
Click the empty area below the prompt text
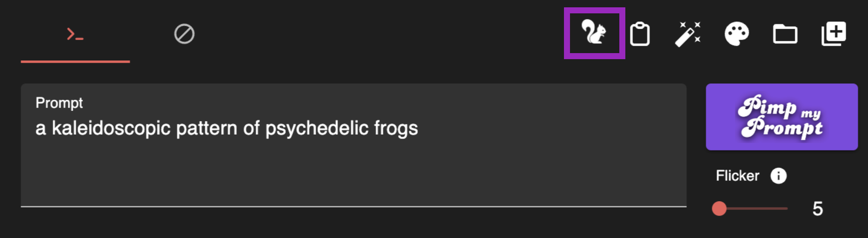pyautogui.click(x=353, y=174)
